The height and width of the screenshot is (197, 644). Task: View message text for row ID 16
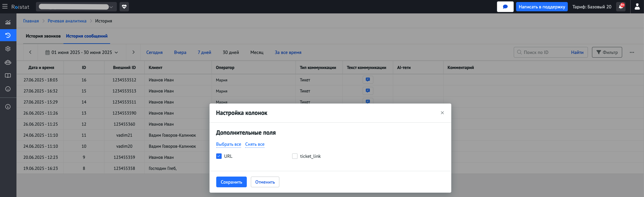pos(368,80)
